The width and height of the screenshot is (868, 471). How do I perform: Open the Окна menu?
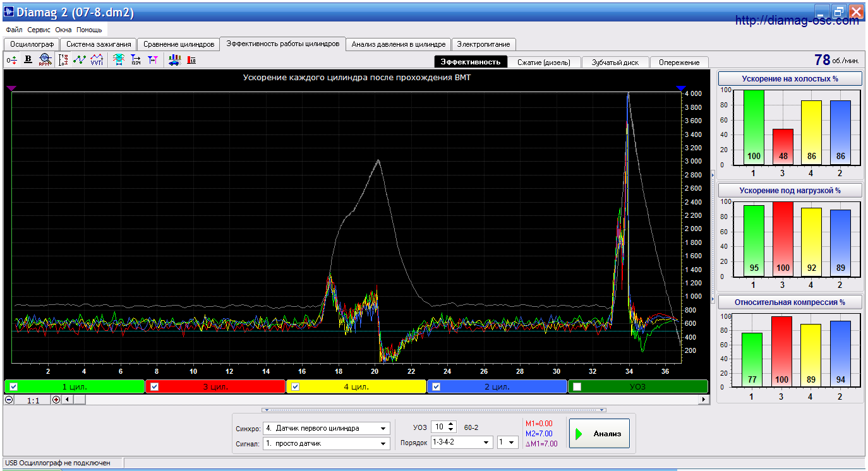coord(63,30)
